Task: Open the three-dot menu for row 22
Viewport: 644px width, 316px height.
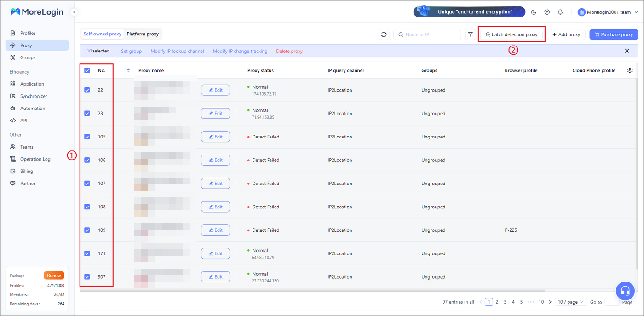Action: 236,90
